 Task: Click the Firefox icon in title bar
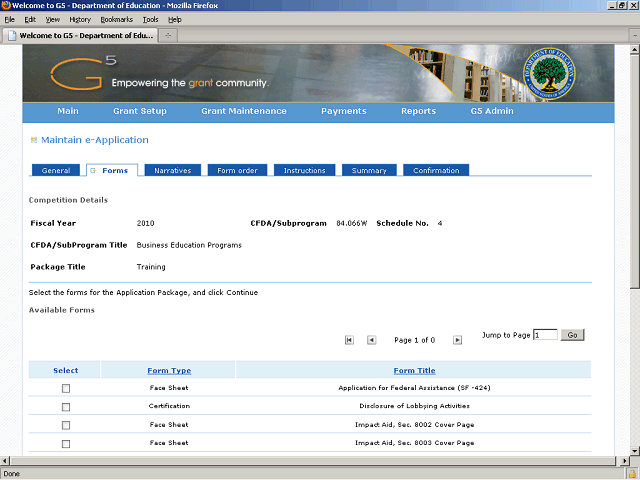click(6, 5)
